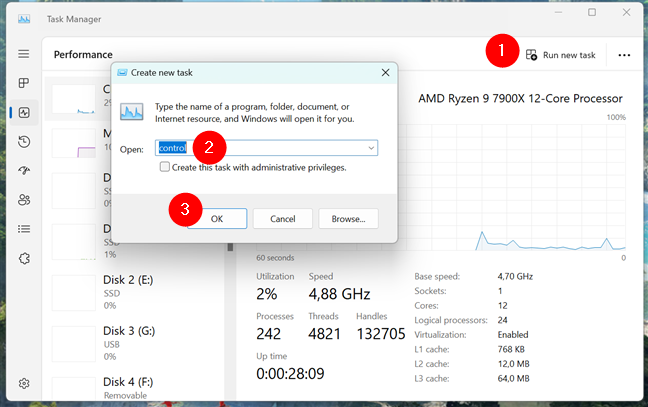Click the 2% utilization value

[x=267, y=294]
